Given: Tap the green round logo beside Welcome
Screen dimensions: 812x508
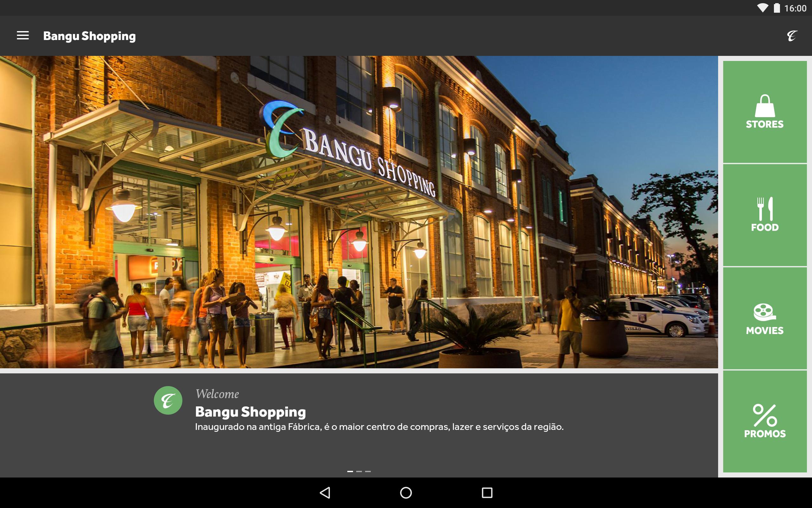Looking at the screenshot, I should click(x=168, y=400).
